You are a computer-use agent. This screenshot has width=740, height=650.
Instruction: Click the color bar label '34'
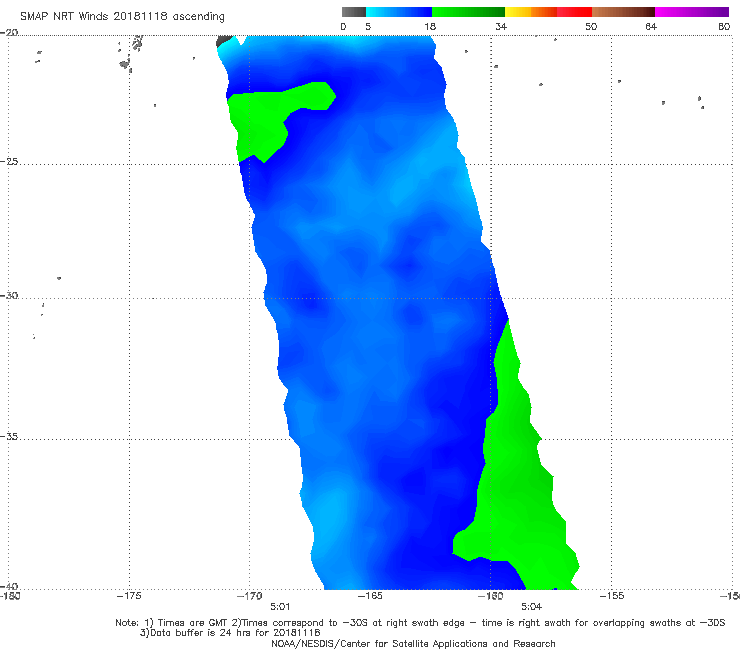(501, 26)
